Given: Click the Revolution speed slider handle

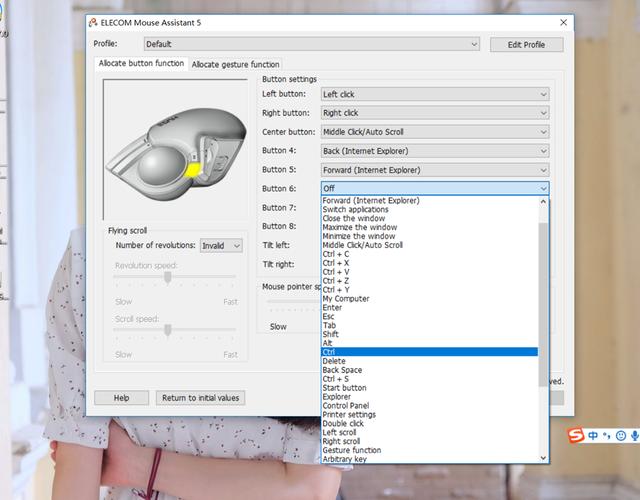Looking at the screenshot, I should 167,278.
